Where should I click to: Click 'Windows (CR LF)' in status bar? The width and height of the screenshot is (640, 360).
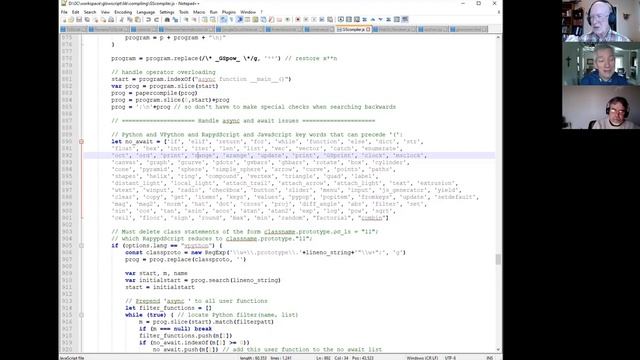coord(422,358)
